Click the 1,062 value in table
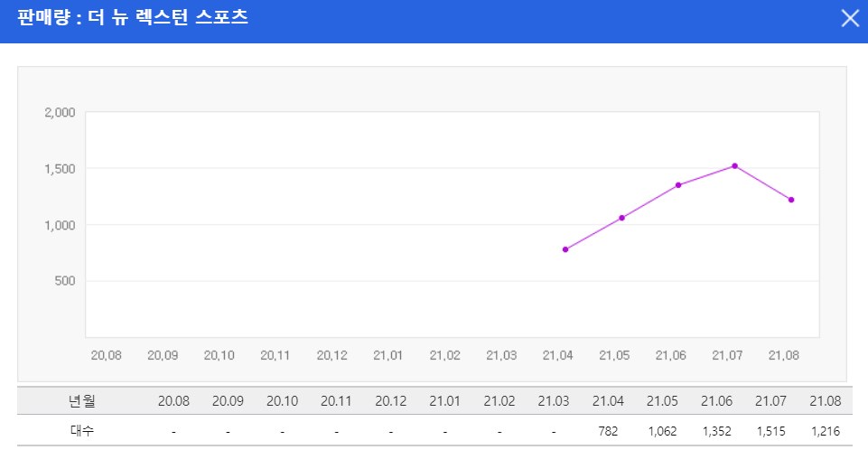The image size is (868, 450). pyautogui.click(x=662, y=431)
